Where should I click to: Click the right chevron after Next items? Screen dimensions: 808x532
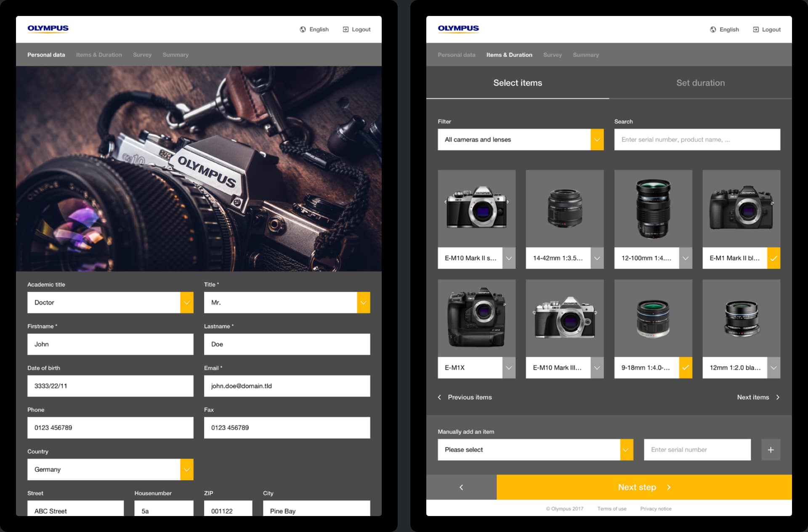pos(778,397)
